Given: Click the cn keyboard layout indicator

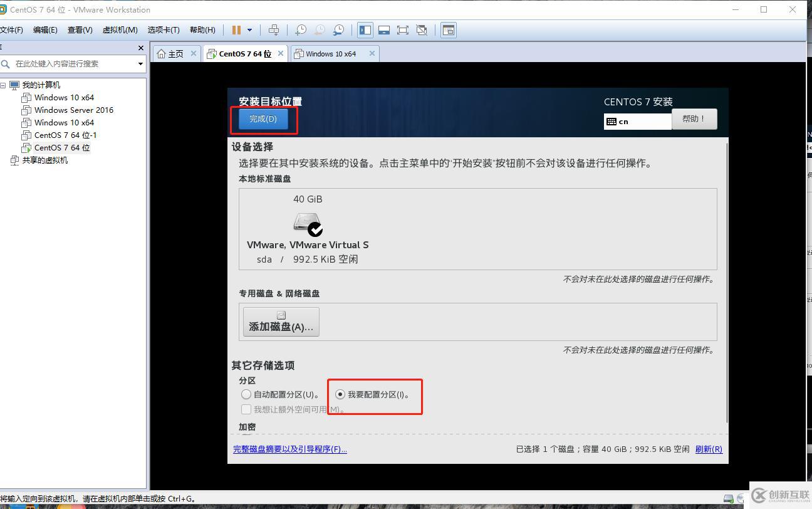Looking at the screenshot, I should pos(638,122).
